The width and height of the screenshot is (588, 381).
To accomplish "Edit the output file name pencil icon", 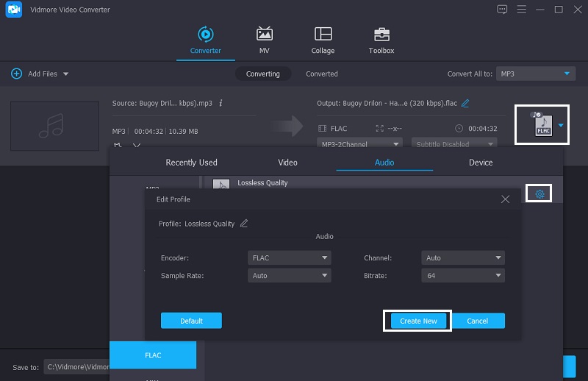I will [465, 104].
